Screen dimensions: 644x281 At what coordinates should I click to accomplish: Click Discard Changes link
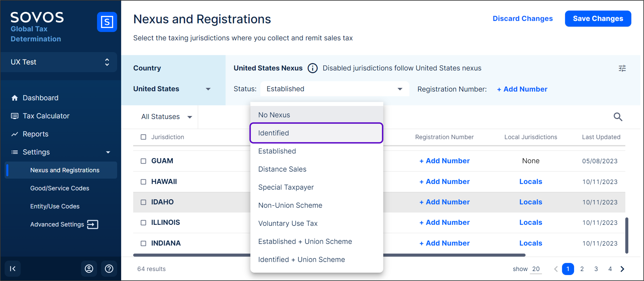point(523,19)
